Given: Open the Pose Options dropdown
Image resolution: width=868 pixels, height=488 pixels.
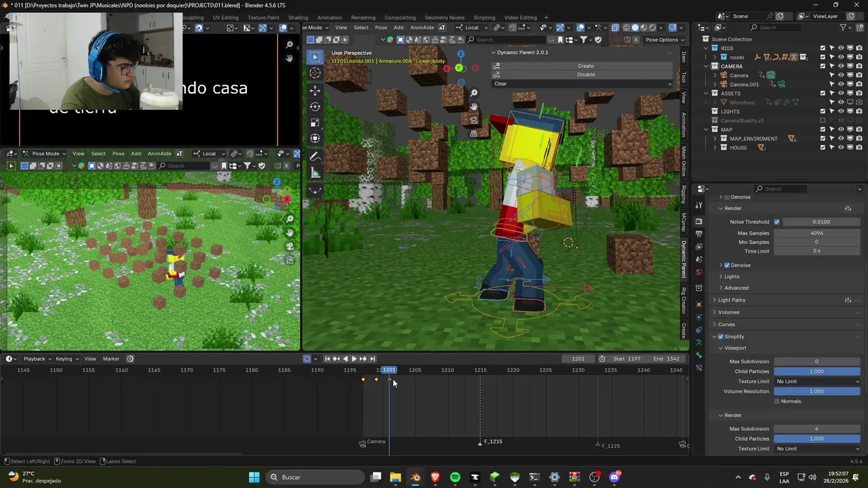Looking at the screenshot, I should pyautogui.click(x=665, y=39).
